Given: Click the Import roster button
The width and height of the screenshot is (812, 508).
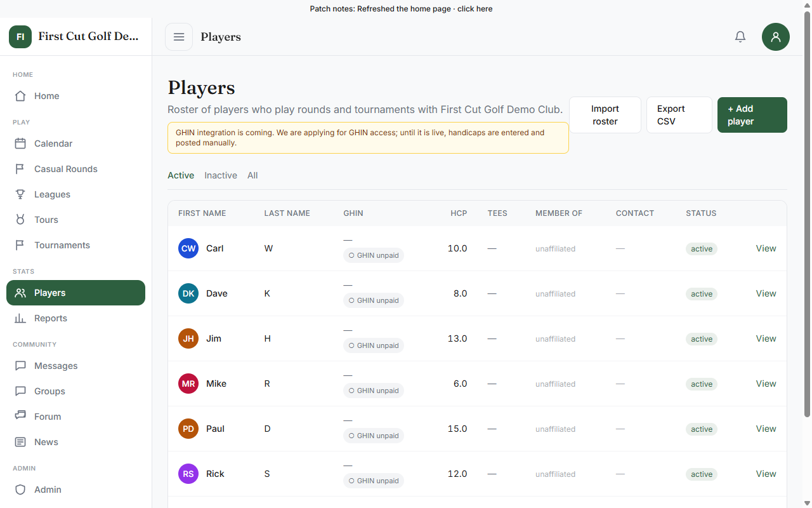Looking at the screenshot, I should (x=605, y=115).
